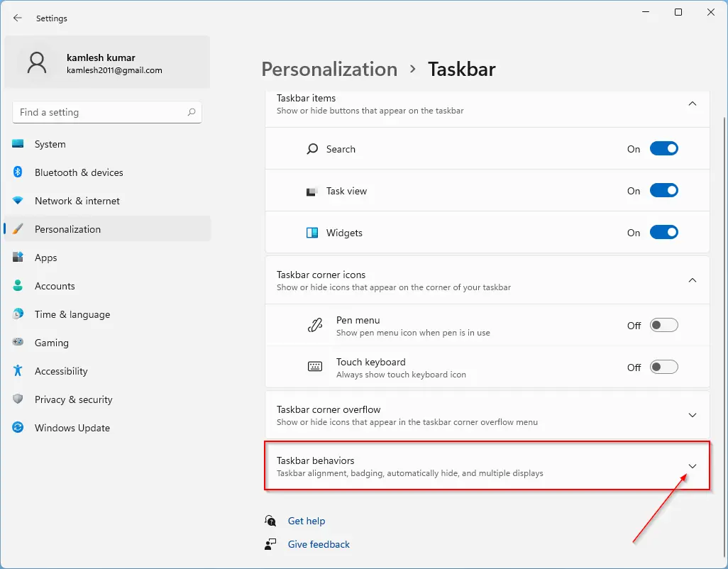Go to Network & internet settings

point(107,201)
